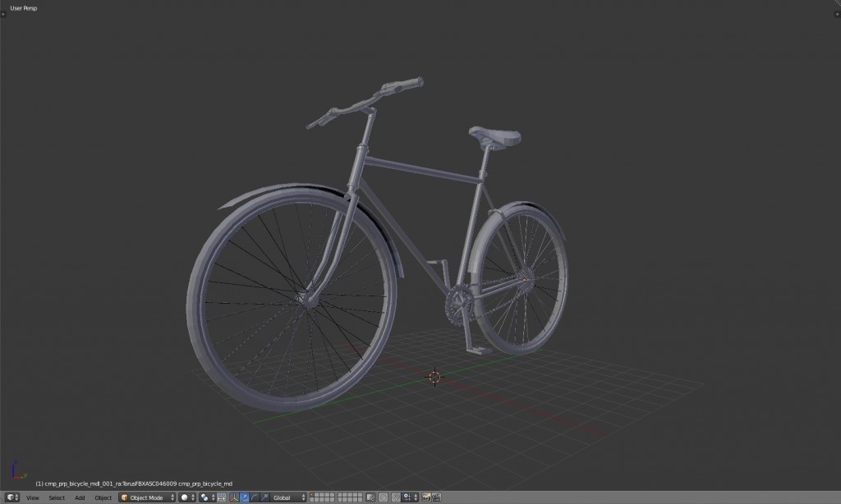Open the View menu
This screenshot has height=504, width=841.
point(31,497)
